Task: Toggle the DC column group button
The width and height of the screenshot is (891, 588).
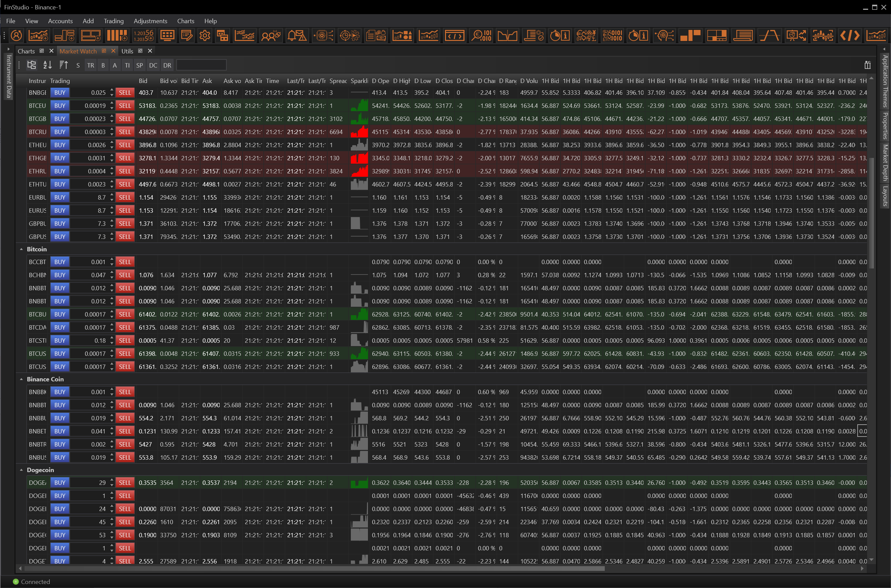Action: [153, 65]
